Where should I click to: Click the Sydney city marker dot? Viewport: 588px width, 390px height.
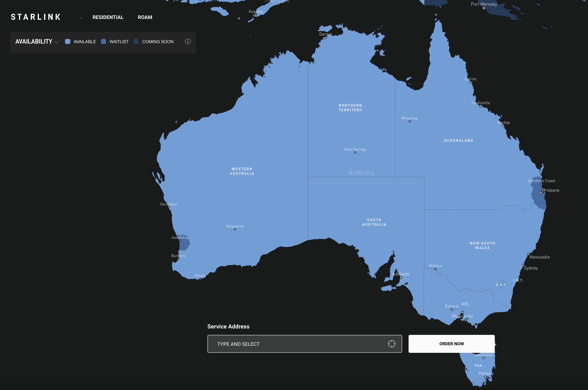[523, 265]
